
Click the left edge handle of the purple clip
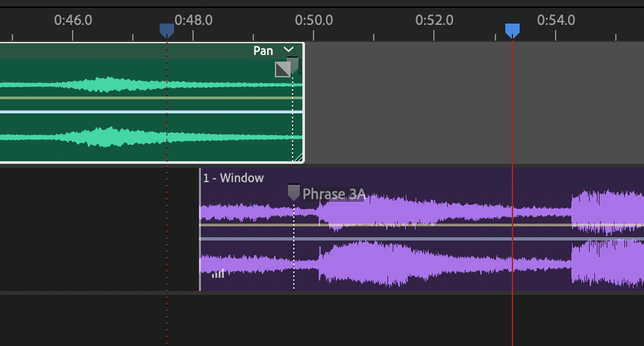point(200,229)
